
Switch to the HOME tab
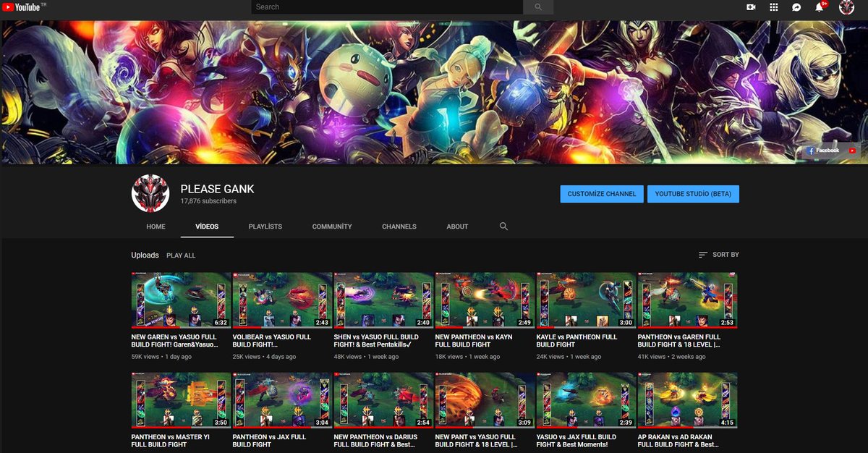coord(156,226)
